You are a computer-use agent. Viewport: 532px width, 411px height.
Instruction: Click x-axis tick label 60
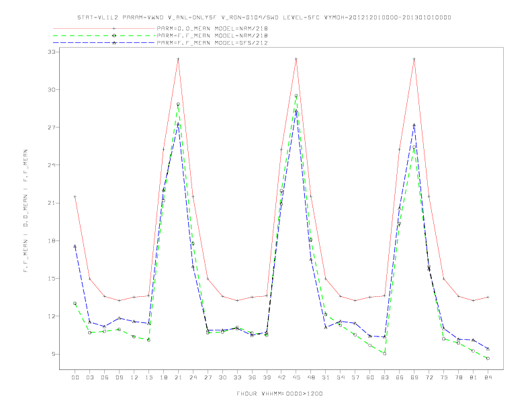370,377
